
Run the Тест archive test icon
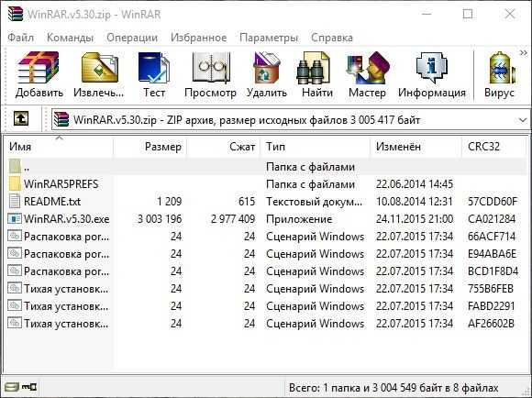(x=154, y=67)
